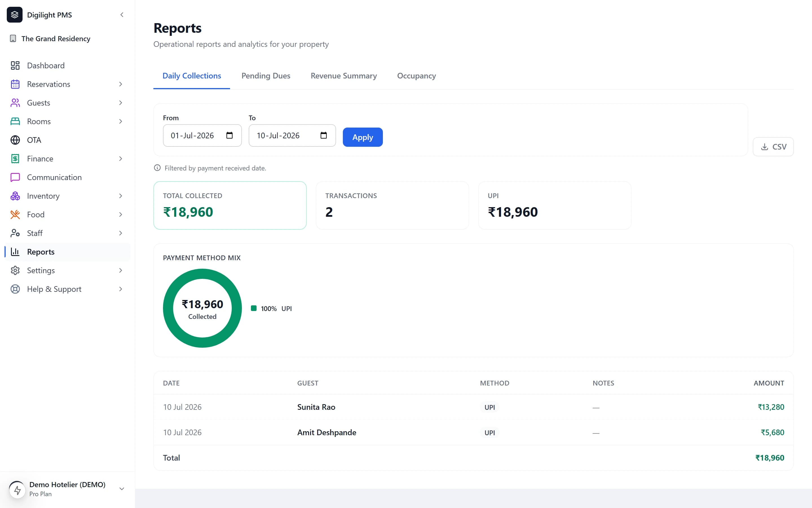Image resolution: width=812 pixels, height=508 pixels.
Task: Click the Communication chat bubble icon
Action: pos(15,178)
